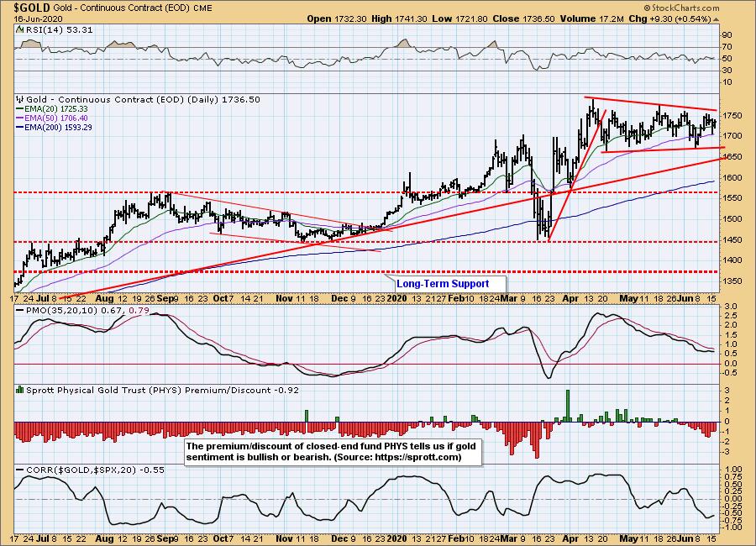
Task: Click the Low 1721.80 value
Action: tap(460, 18)
